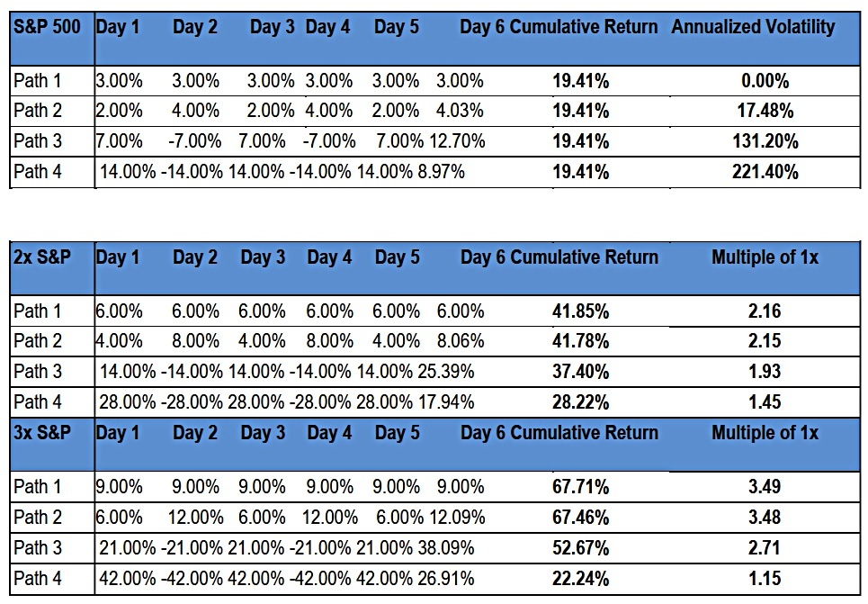Select the 17.48% annualized volatility cell
This screenshot has width=868, height=604.
765,111
